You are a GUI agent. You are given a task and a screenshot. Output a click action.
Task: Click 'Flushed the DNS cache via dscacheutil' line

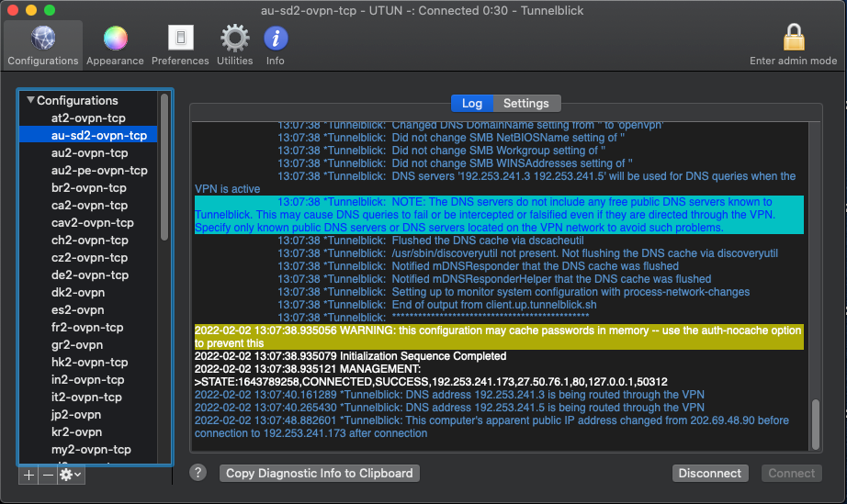[431, 241]
